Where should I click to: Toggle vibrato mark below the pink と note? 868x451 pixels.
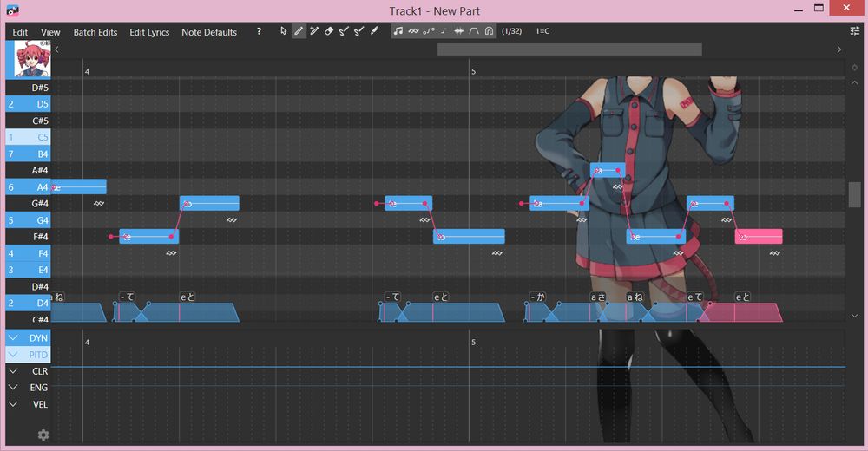(x=775, y=253)
